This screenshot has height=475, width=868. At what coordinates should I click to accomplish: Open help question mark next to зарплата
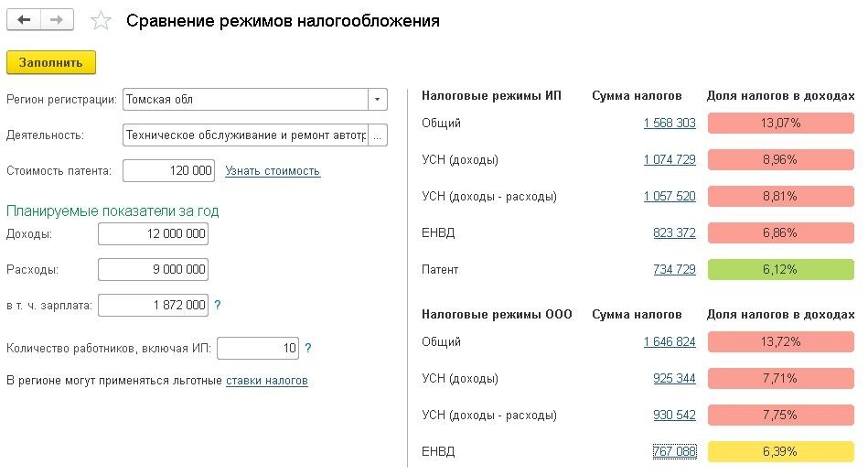pyautogui.click(x=218, y=305)
